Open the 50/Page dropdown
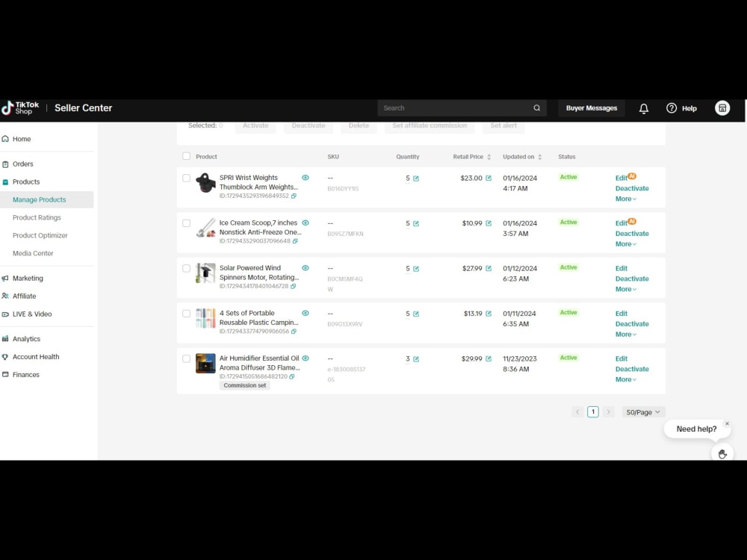Screen dimensions: 747x560 (x=643, y=412)
